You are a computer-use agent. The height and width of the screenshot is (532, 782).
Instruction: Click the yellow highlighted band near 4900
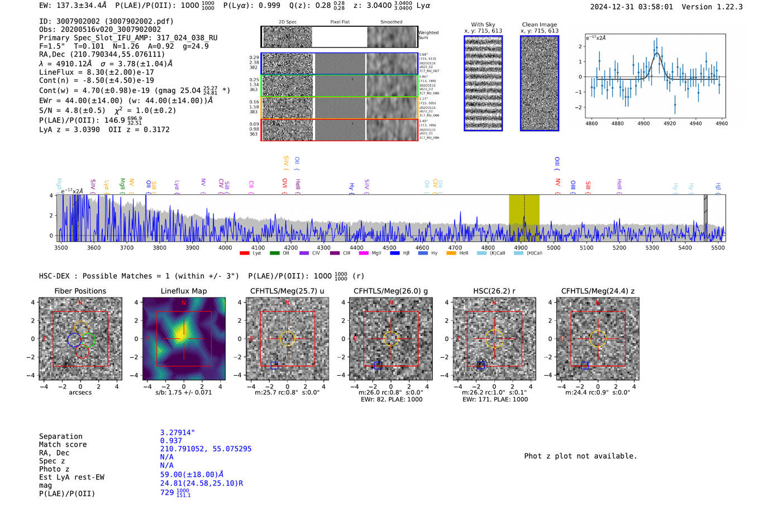pyautogui.click(x=524, y=218)
